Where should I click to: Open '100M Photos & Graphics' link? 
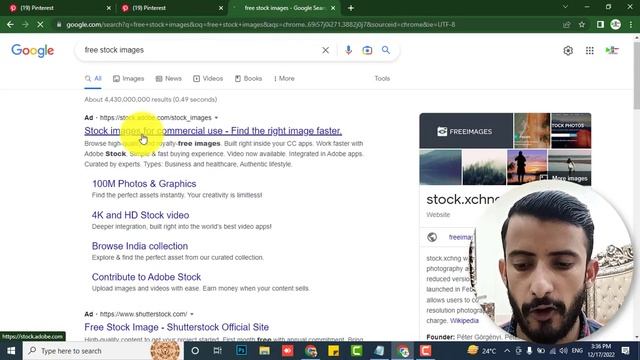pos(144,184)
